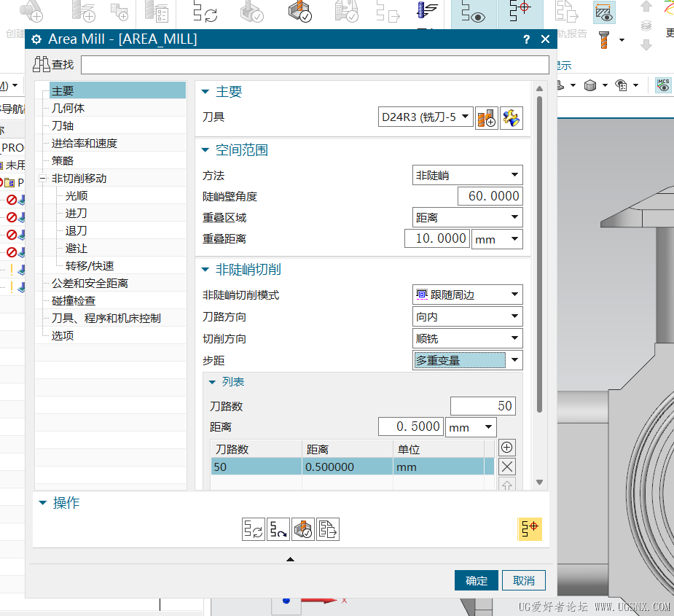Click the 查找 search input field
This screenshot has height=616, width=674.
click(314, 65)
